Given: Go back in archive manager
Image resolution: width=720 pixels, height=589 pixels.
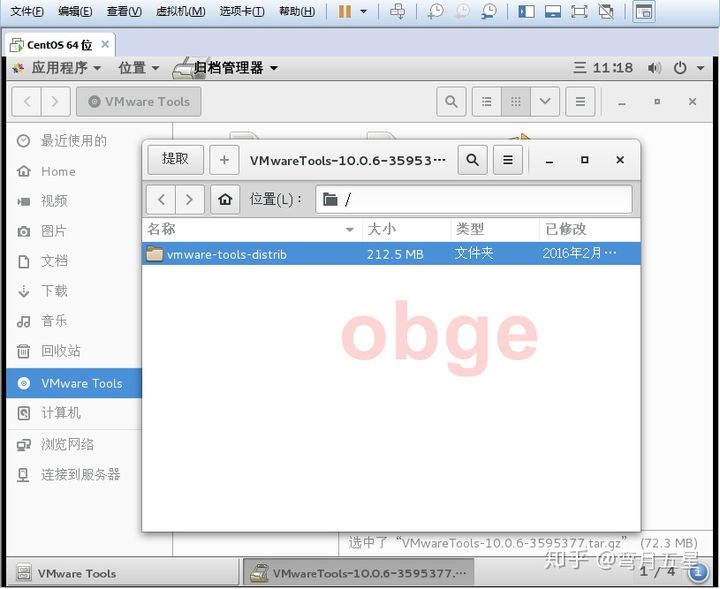Looking at the screenshot, I should (x=161, y=200).
